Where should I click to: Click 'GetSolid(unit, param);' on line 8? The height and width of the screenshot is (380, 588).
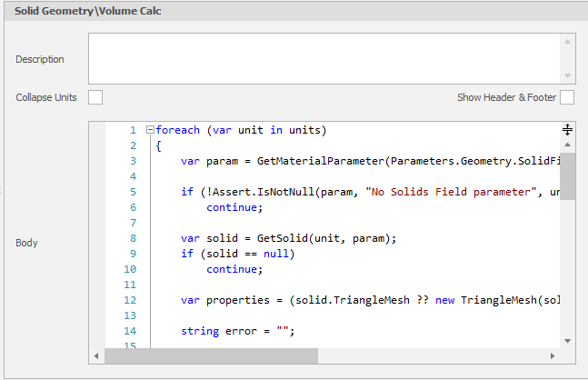(326, 238)
